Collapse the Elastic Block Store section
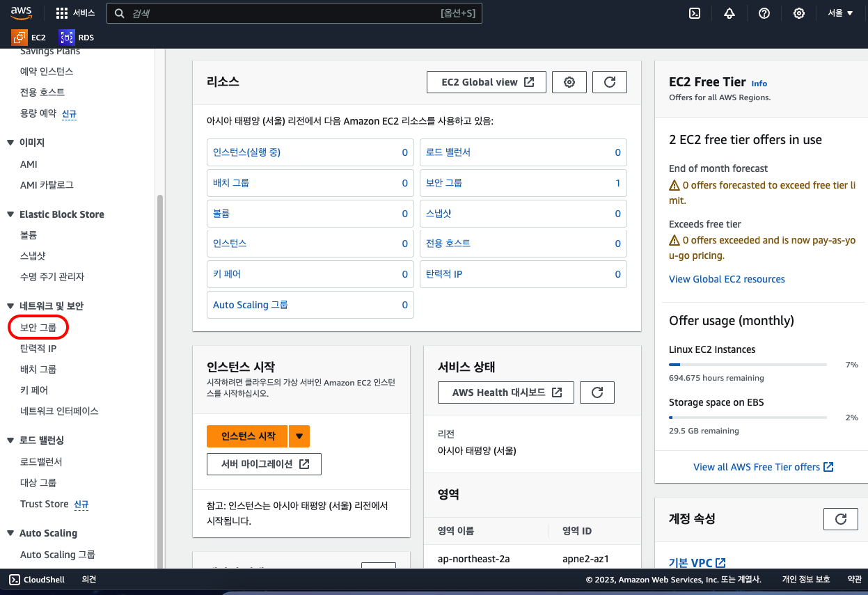Screen dimensions: 868x595 pos(10,214)
